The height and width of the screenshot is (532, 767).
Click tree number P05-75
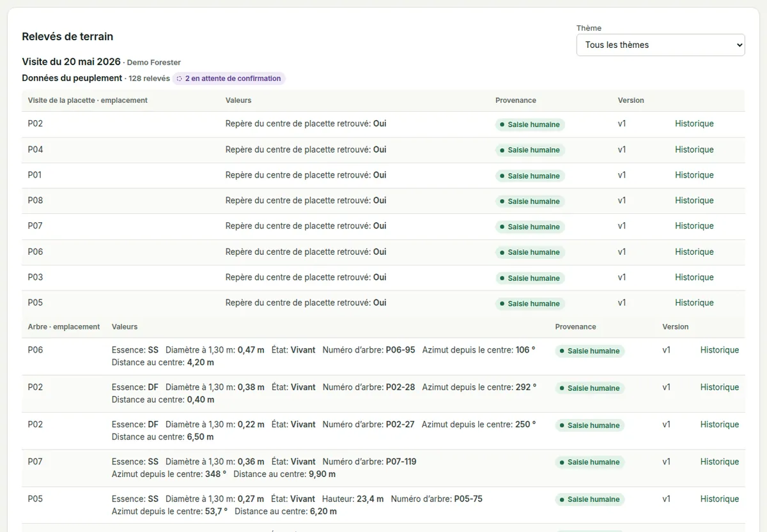tap(469, 499)
